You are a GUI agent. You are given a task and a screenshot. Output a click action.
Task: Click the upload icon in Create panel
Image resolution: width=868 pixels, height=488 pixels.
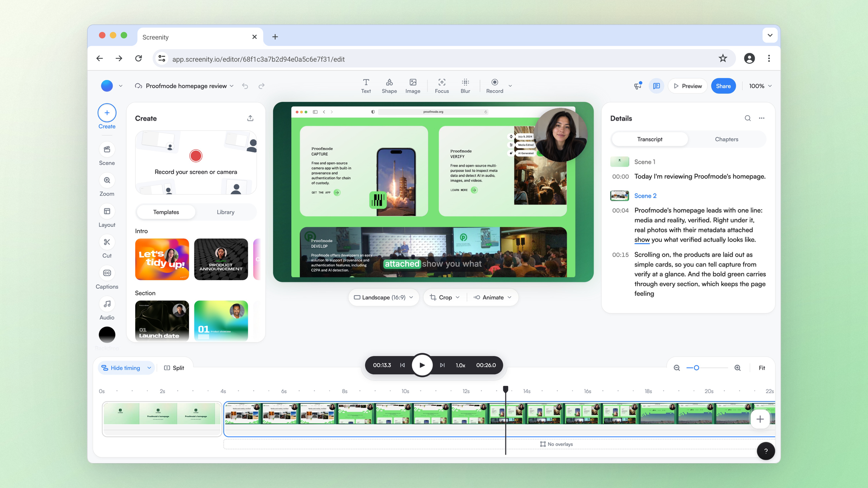[x=250, y=118]
